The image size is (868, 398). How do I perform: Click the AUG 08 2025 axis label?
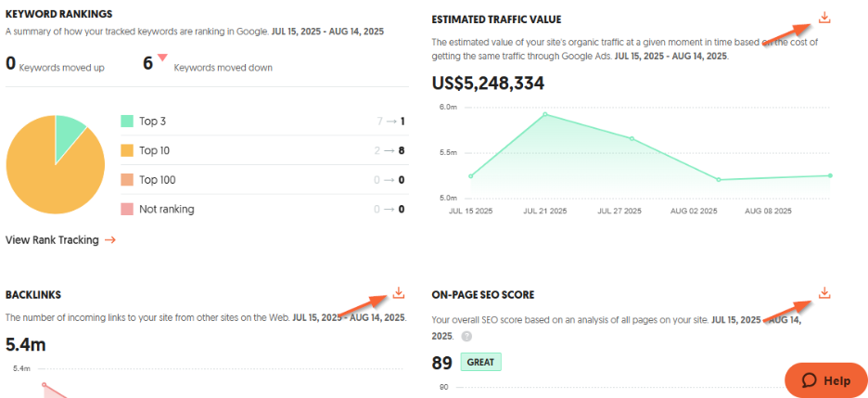[x=769, y=211]
